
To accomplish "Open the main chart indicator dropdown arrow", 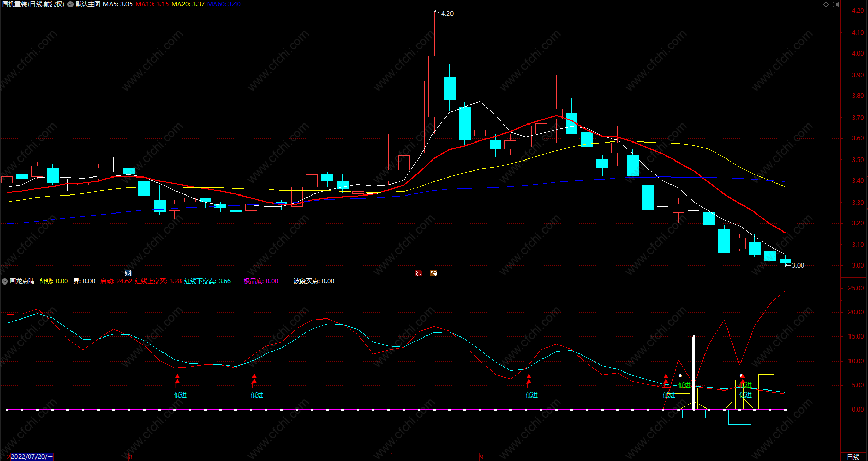I will [70, 4].
